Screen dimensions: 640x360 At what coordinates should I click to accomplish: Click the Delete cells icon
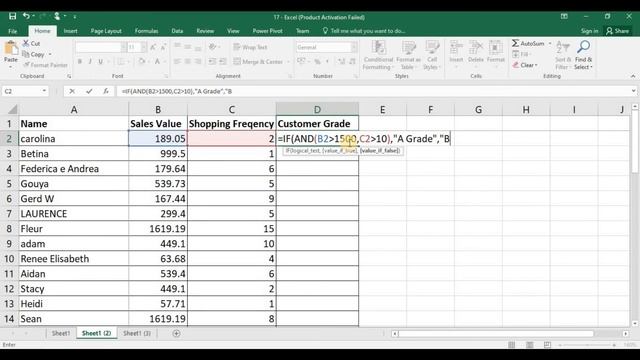(476, 48)
